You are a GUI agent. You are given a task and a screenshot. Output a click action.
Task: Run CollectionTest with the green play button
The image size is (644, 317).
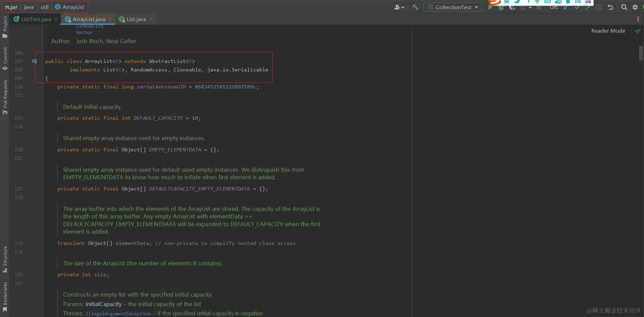tap(490, 7)
